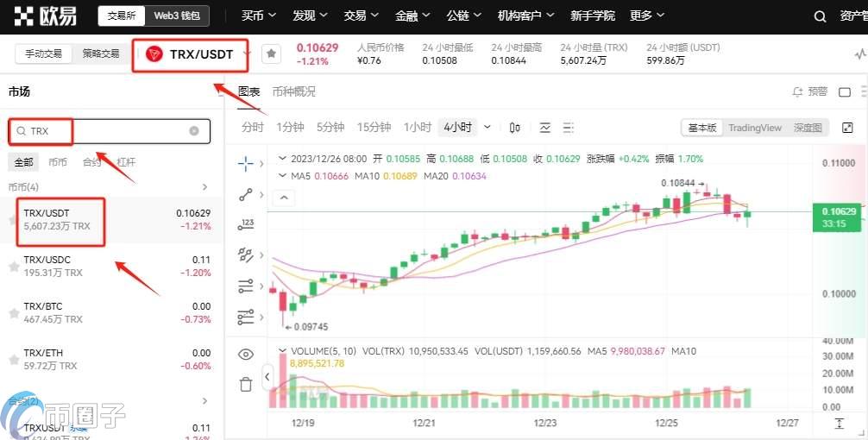Screen dimensions: 868x440
Task: Select the trend line drawing tool
Action: pyautogui.click(x=245, y=194)
